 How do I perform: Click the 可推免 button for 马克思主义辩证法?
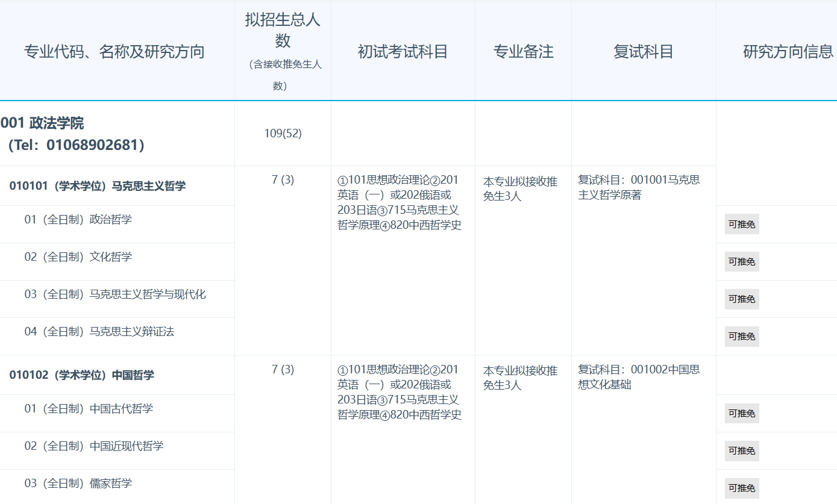(x=741, y=336)
